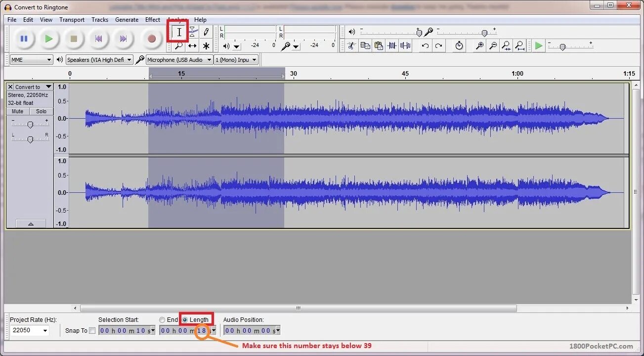Adjust the output volume slider
Image resolution: width=644 pixels, height=356 pixels.
click(x=419, y=33)
